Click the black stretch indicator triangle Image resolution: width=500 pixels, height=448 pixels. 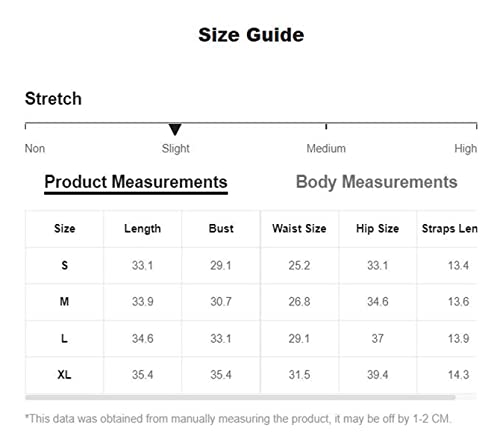coord(175,129)
